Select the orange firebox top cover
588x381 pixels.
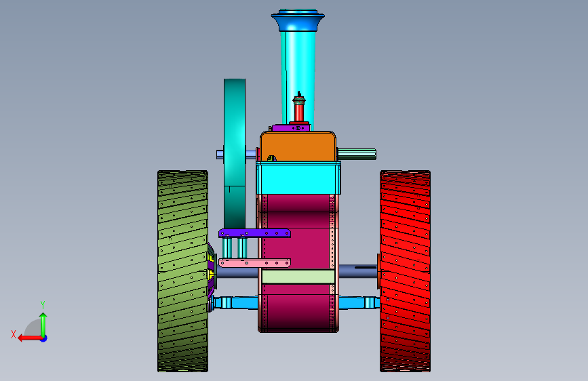(x=298, y=146)
